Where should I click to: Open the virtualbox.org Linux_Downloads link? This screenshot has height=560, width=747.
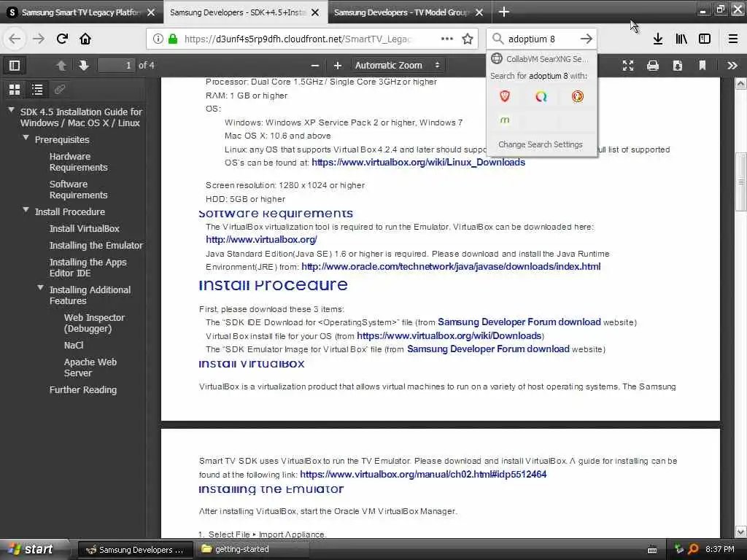point(418,163)
